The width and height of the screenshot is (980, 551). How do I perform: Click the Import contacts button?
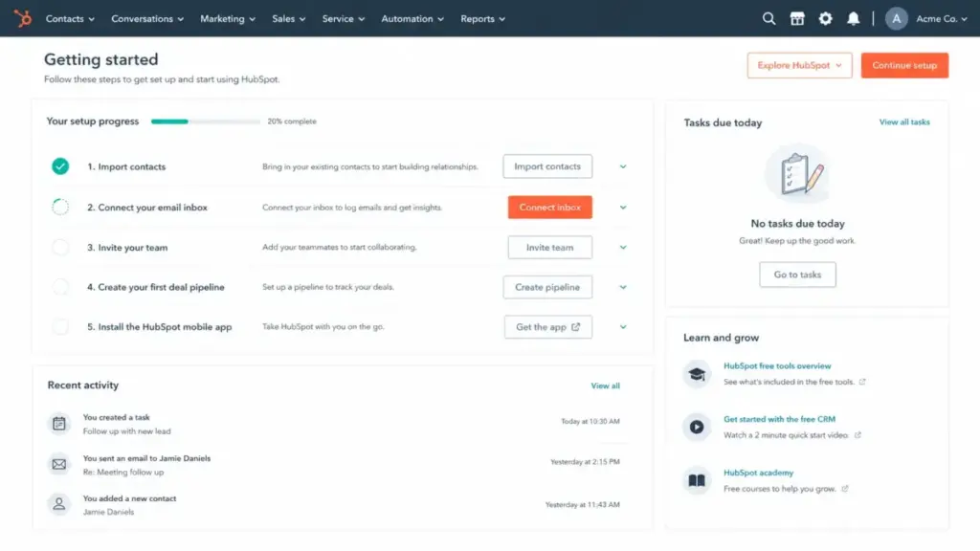point(547,166)
